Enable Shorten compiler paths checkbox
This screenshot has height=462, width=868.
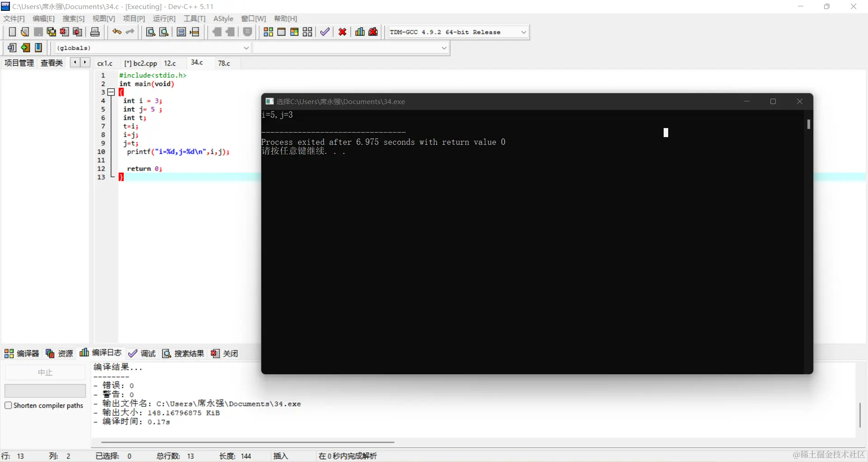8,405
